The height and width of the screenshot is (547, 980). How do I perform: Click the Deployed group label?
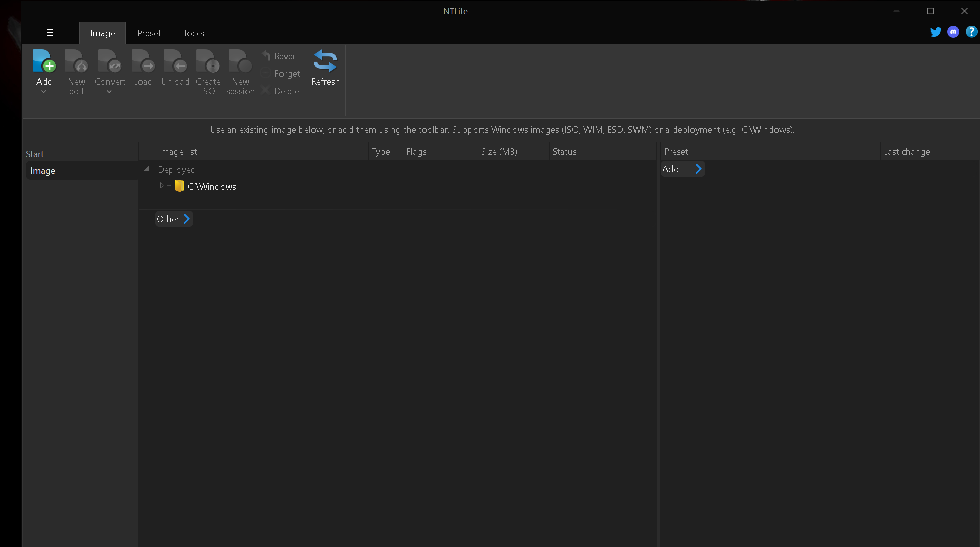click(x=177, y=170)
